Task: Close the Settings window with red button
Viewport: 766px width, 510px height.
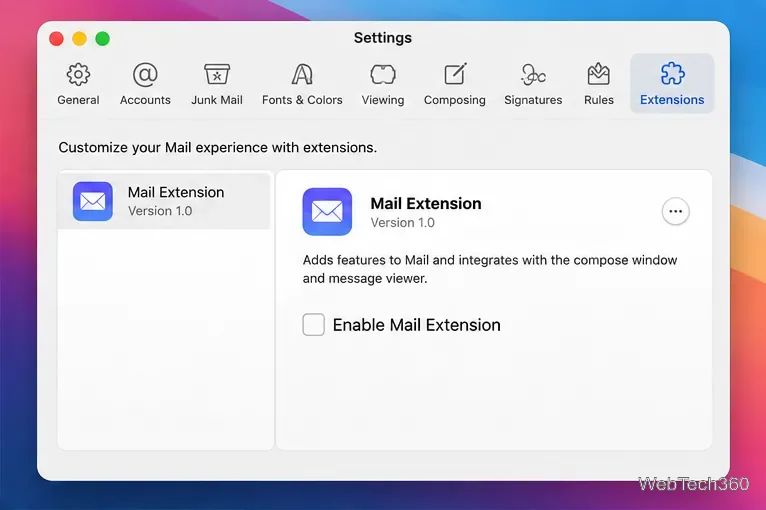Action: pos(57,39)
